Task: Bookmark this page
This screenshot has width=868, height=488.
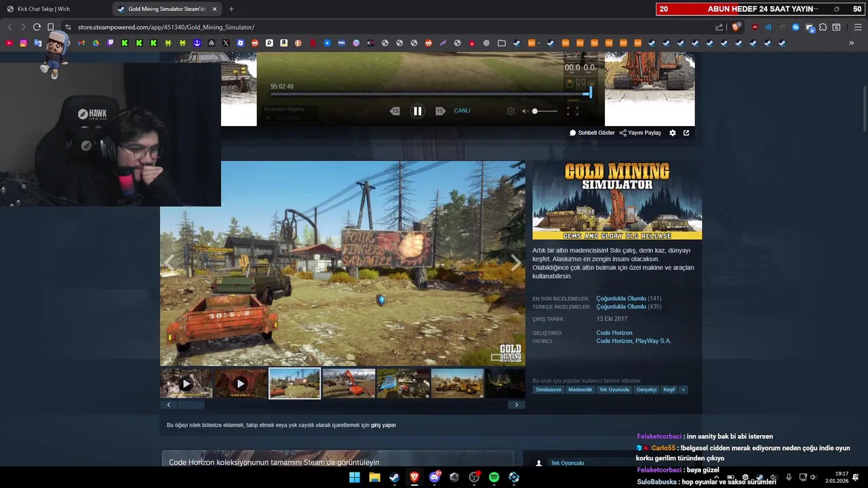Action: point(51,27)
